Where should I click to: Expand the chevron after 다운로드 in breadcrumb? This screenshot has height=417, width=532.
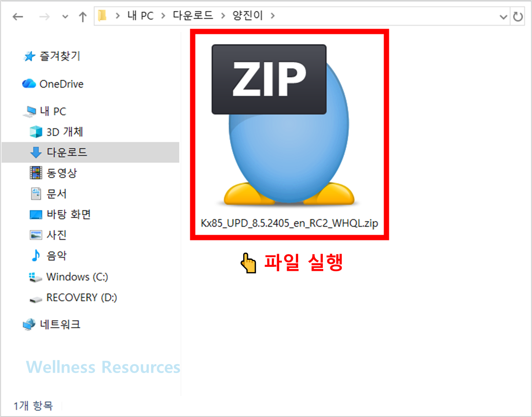tap(223, 16)
